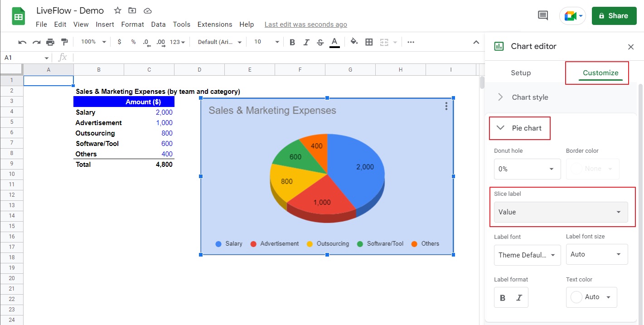This screenshot has width=644, height=325.
Task: Click the print icon in toolbar
Action: pos(50,42)
